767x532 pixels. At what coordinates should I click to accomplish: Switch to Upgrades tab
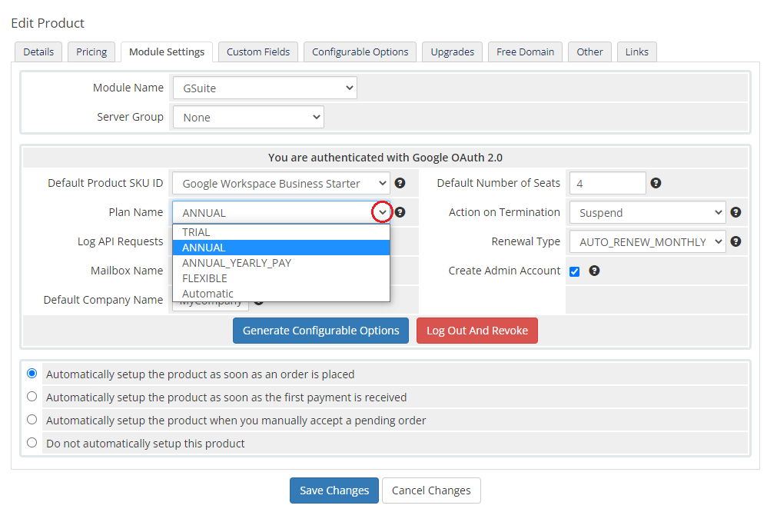pyautogui.click(x=453, y=52)
